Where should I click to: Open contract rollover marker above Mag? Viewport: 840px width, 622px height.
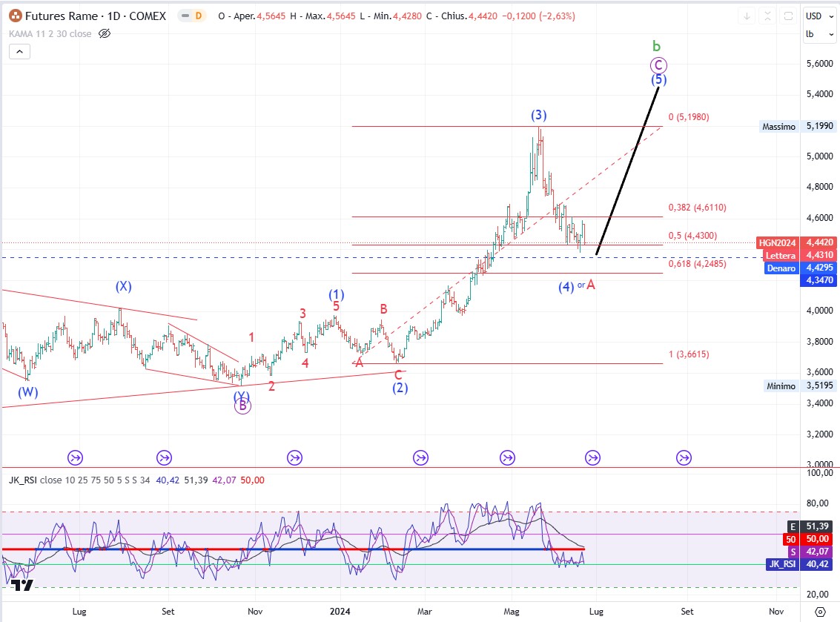pos(507,457)
